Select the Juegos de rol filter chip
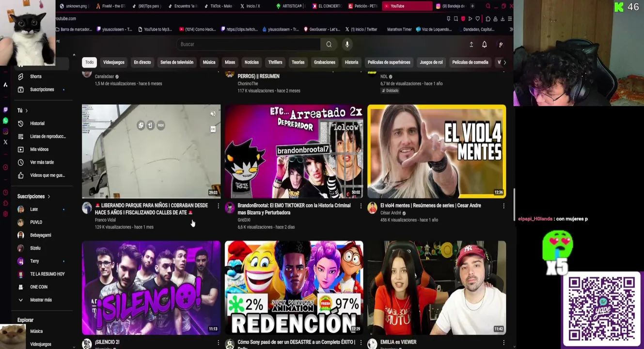Viewport: 644px width, 349px height. 431,63
